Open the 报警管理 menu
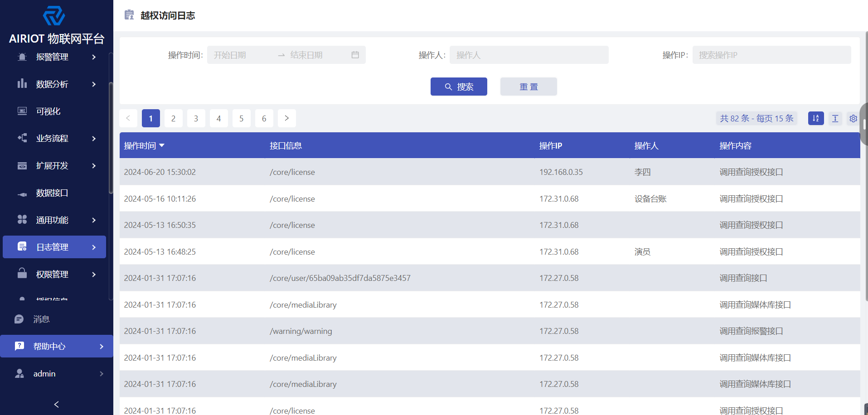This screenshot has width=868, height=415. click(x=54, y=57)
